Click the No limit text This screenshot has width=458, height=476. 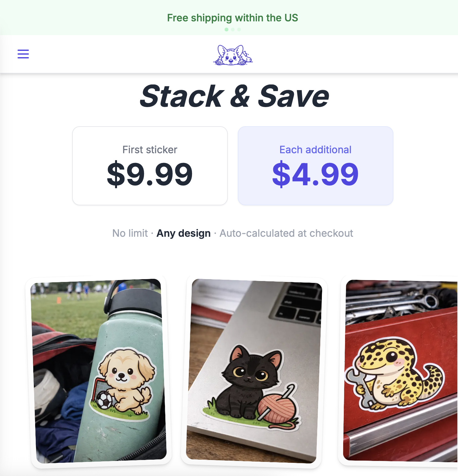coord(130,233)
